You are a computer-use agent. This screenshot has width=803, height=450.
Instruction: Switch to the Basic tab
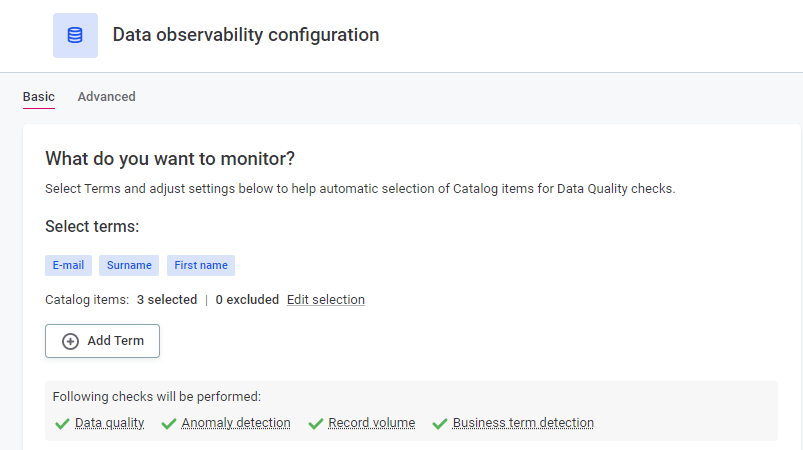[39, 97]
